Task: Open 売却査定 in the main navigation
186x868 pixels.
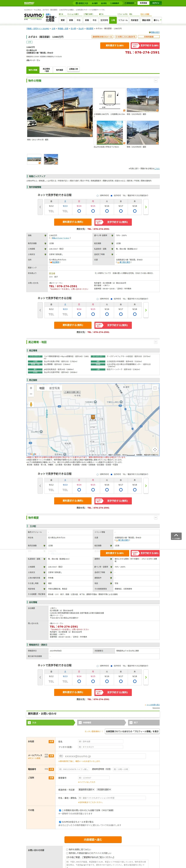Action: tap(135, 20)
